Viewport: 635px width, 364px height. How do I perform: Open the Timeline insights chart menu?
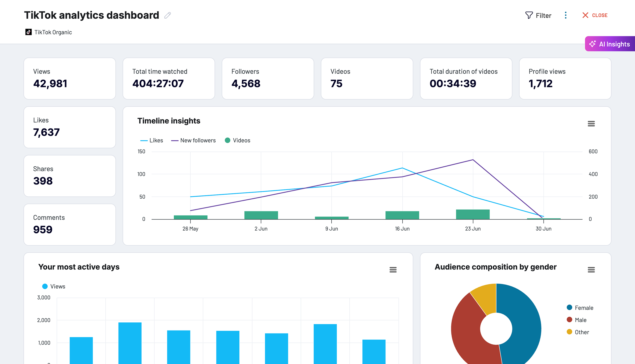(591, 124)
